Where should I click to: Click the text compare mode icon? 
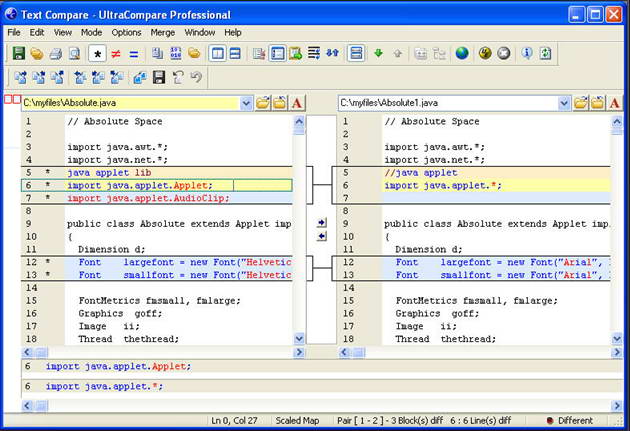tap(157, 53)
